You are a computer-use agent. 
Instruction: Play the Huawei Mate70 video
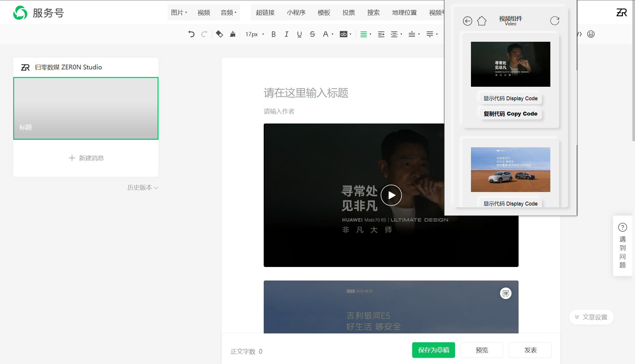(391, 195)
